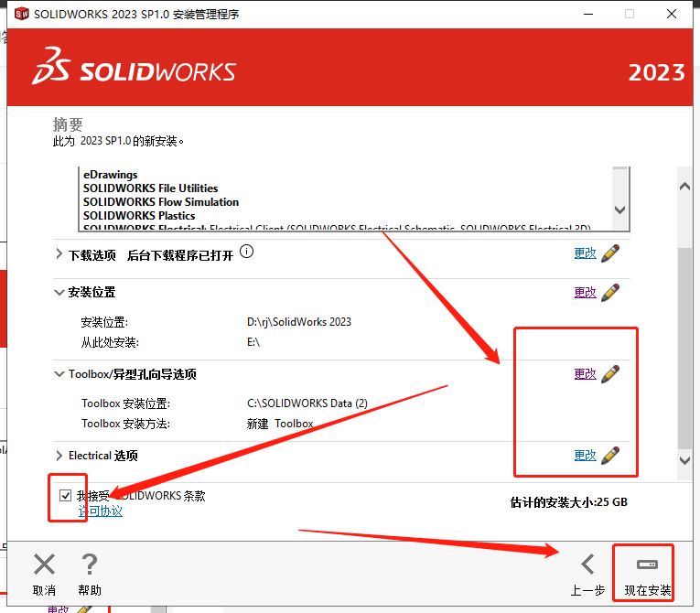700x613 pixels.
Task: Collapse the 安装位置 section
Action: tap(59, 293)
